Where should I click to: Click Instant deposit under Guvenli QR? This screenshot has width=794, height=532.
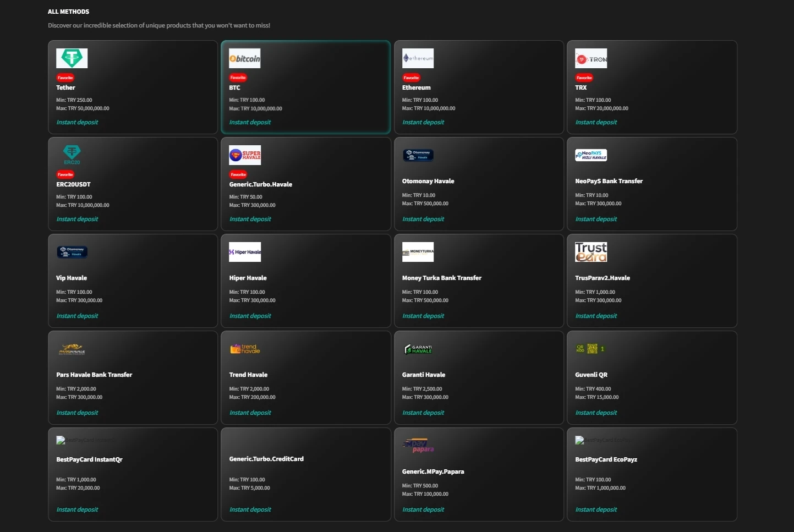[x=596, y=413]
